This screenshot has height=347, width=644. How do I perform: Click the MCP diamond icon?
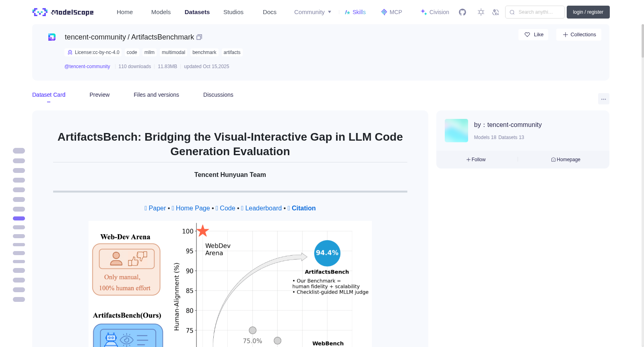pos(384,12)
